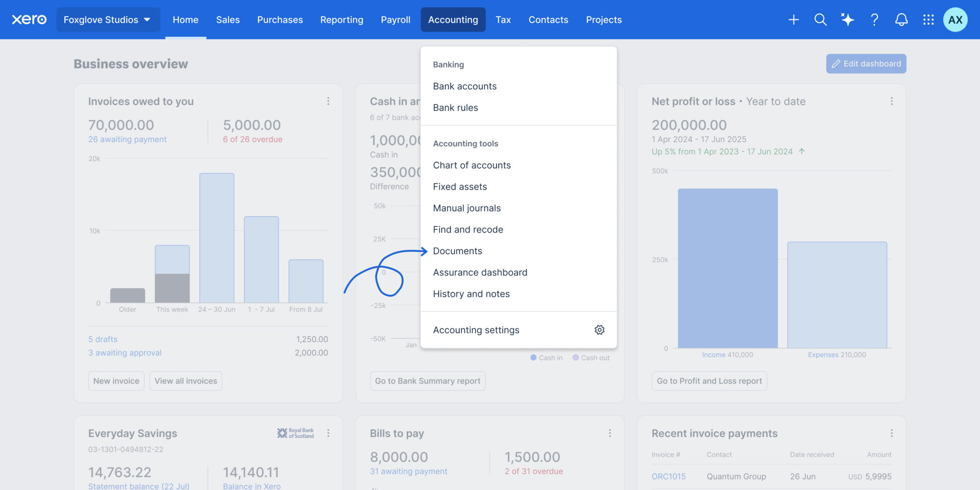Expand the Foxglove Studios organisation dropdown

coord(108,20)
